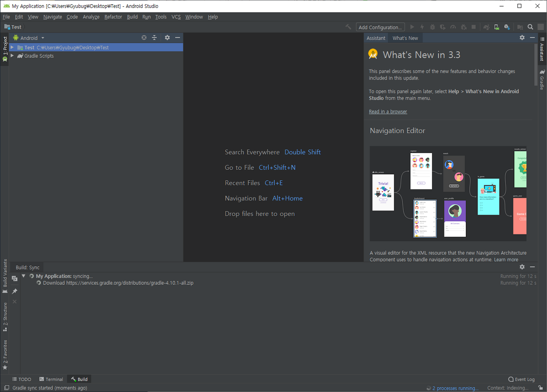547x392 pixels.
Task: Switch to the What's New tab
Action: coord(405,38)
